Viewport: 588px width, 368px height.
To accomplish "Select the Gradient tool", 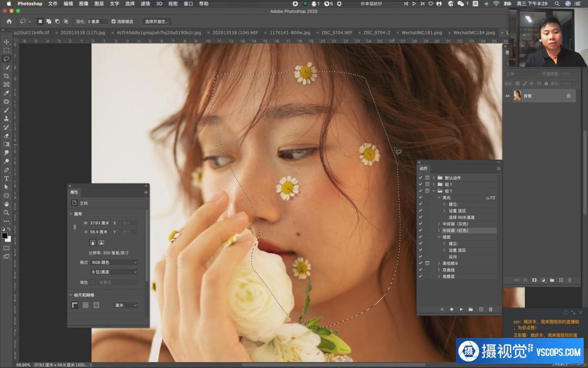I will pos(7,144).
